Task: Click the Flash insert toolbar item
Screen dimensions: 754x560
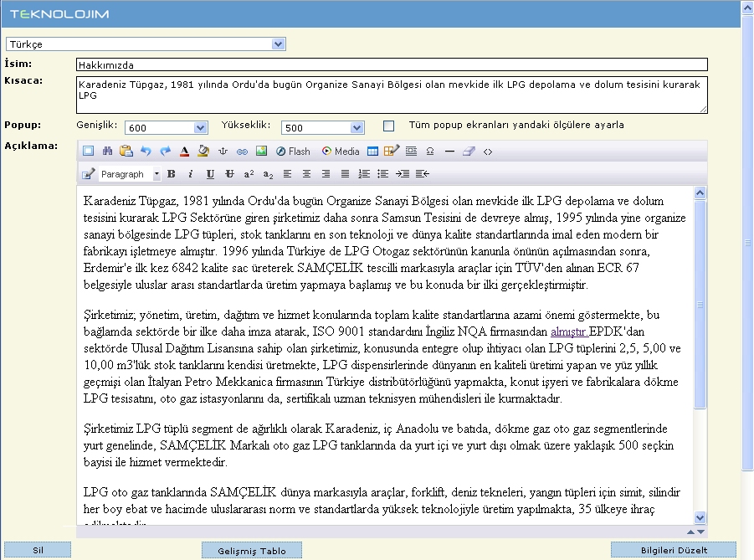Action: [293, 152]
